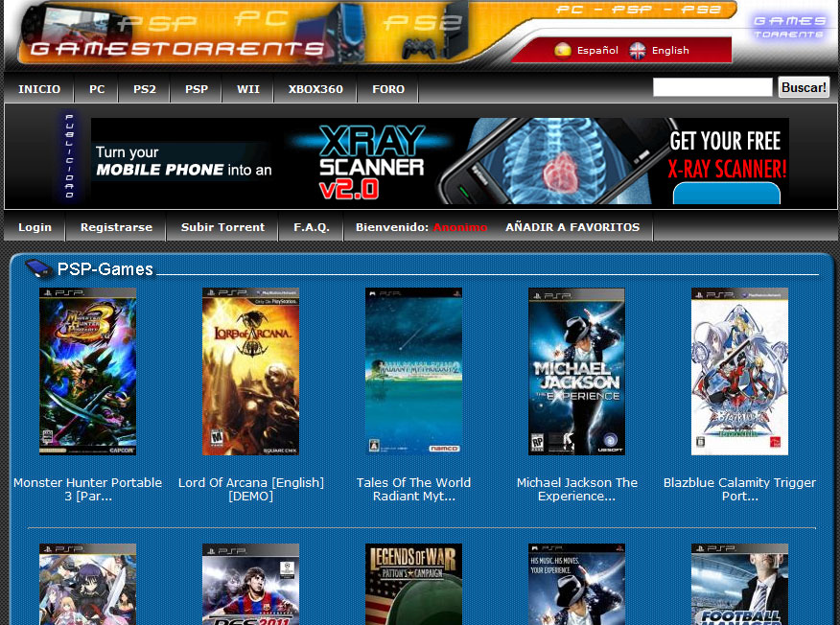This screenshot has height=625, width=840.
Task: Click Blazblue Calamity Trigger Port title
Action: 740,489
